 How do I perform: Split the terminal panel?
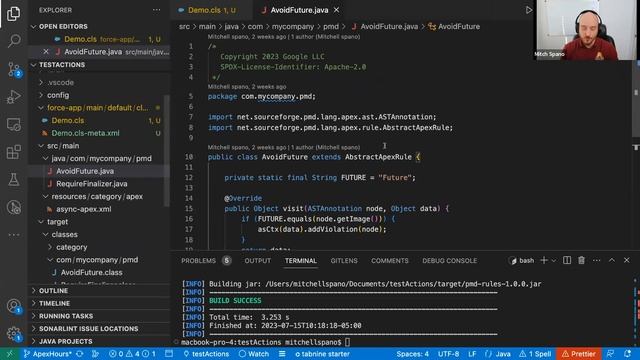pos(567,260)
